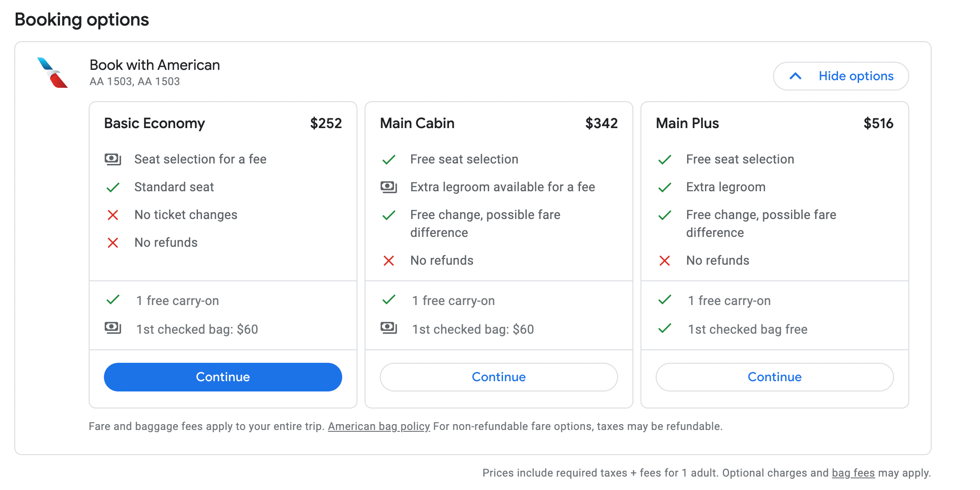Open the bag fees link
This screenshot has width=980, height=490.
853,473
